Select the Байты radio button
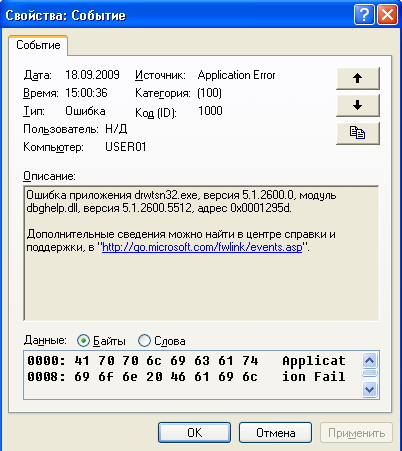This screenshot has width=402, height=451. tap(83, 341)
